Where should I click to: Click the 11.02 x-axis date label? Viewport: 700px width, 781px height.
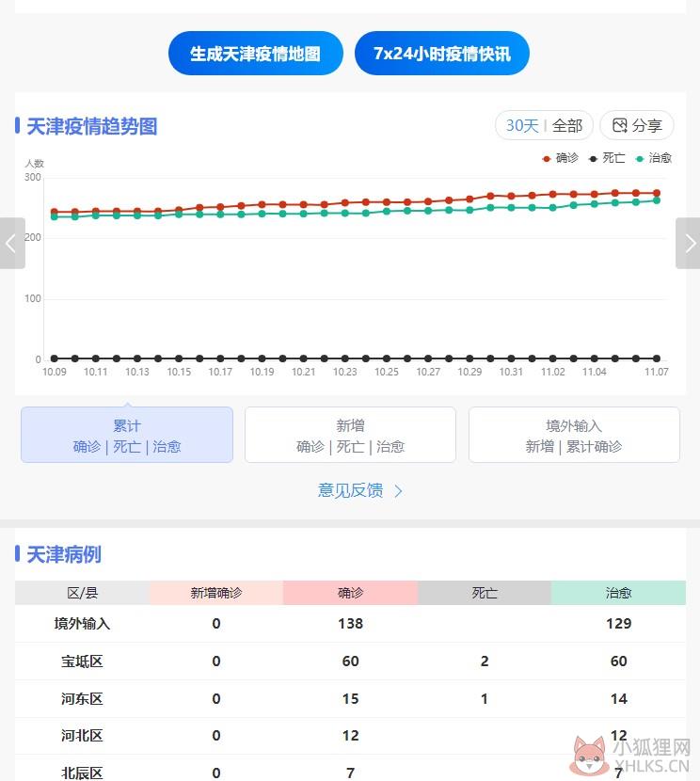553,372
